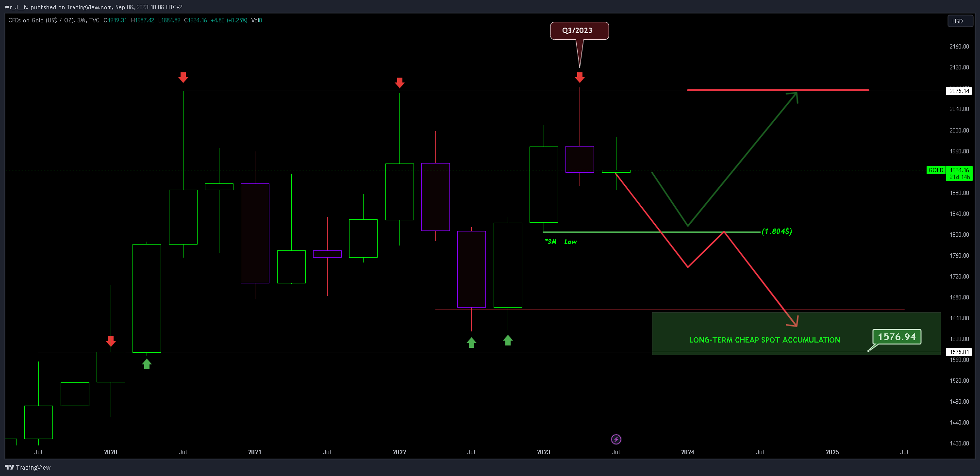Select the red arrow under Q3/2023 callout
Screen dimensions: 980x476
click(580, 78)
